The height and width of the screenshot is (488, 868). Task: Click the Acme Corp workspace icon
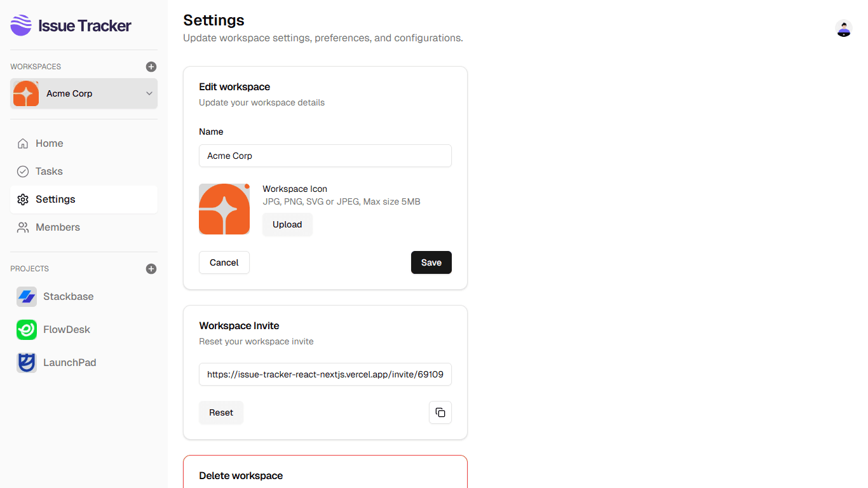tap(25, 93)
